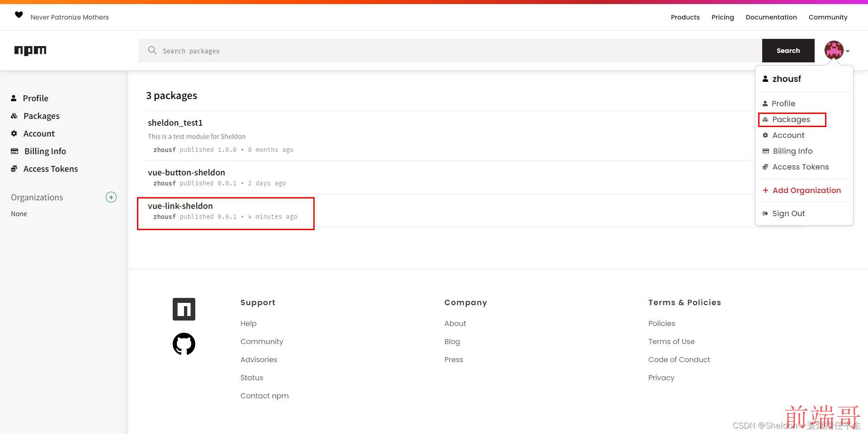Screen dimensions: 868x434
Task: Open the vue-button-sheldon package
Action: [186, 172]
